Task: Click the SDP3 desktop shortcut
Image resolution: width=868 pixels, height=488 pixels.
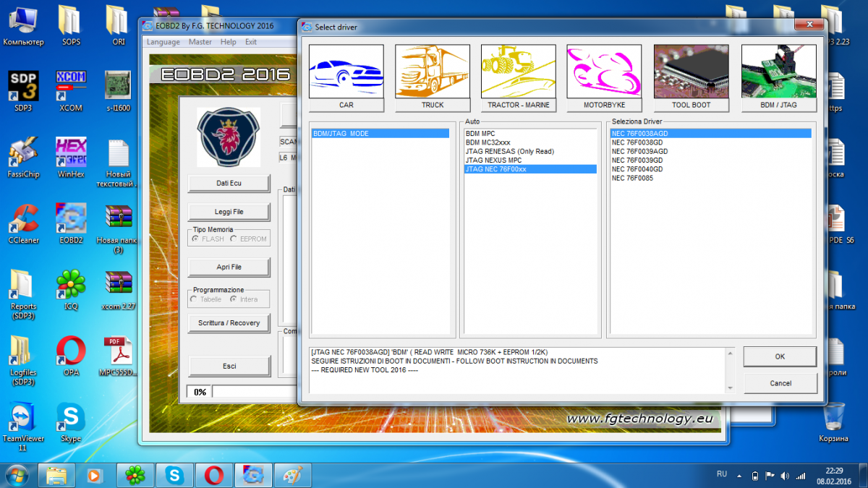Action: pos(23,91)
